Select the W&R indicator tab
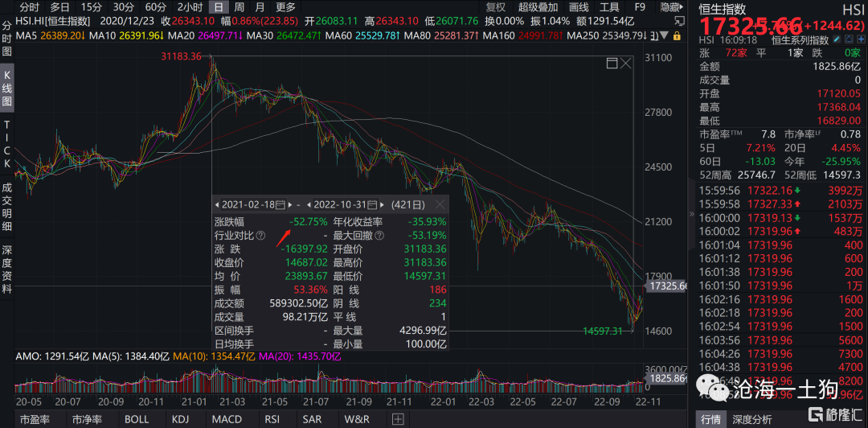This screenshot has height=428, width=868. tap(357, 419)
